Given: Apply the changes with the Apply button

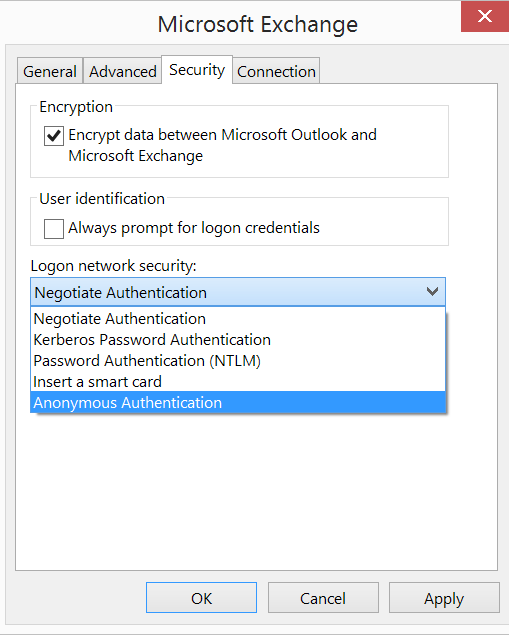Looking at the screenshot, I should tap(444, 598).
